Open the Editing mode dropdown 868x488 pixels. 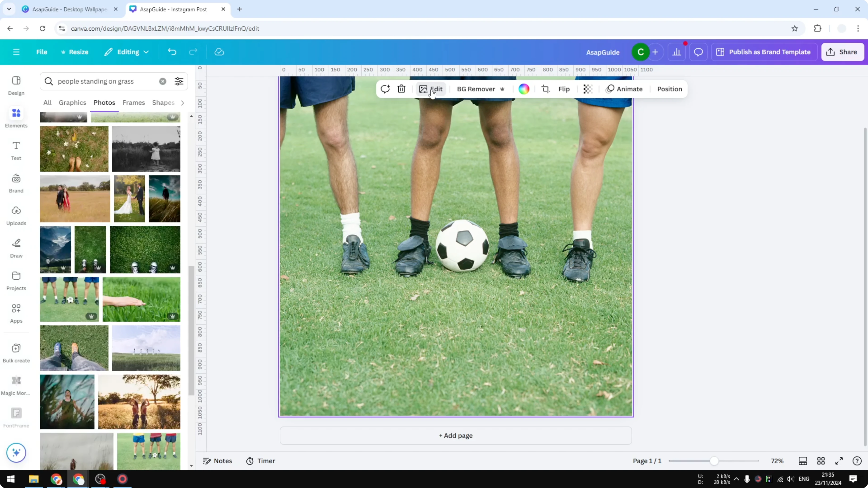pyautogui.click(x=126, y=52)
